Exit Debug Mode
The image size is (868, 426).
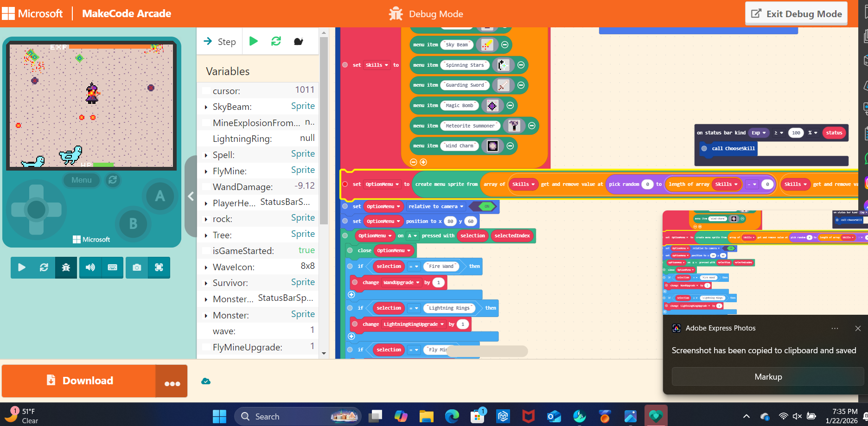click(x=796, y=14)
